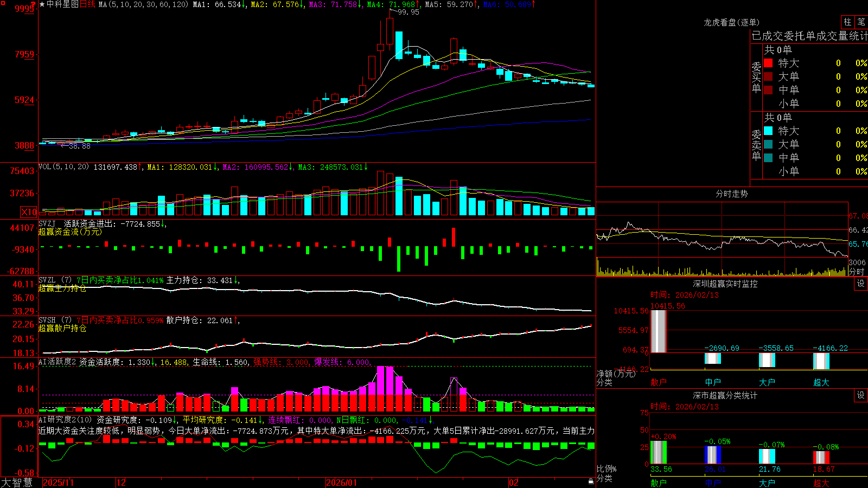Click the 超赢资金流(万元) label
The height and width of the screenshot is (488, 868).
click(70, 232)
